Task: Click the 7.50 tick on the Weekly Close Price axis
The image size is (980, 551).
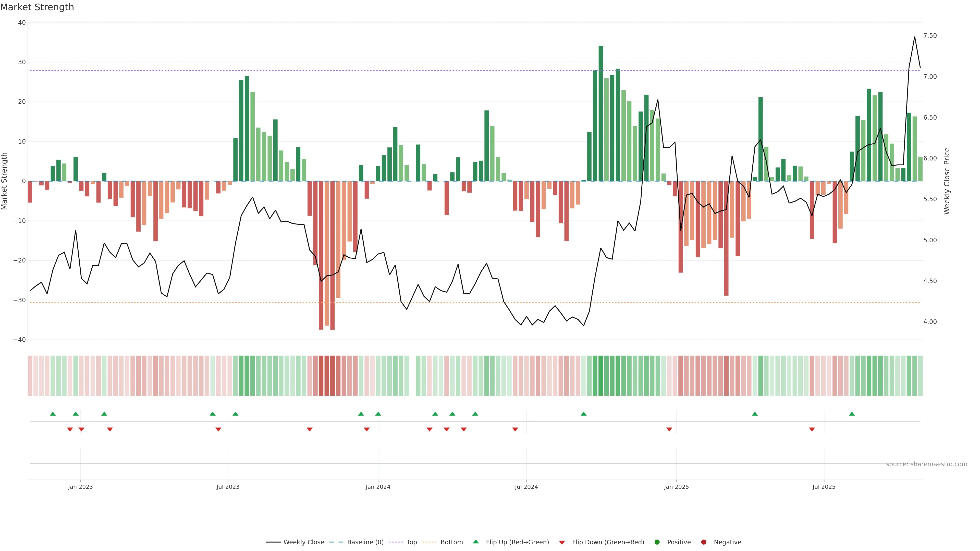Action: [x=930, y=36]
